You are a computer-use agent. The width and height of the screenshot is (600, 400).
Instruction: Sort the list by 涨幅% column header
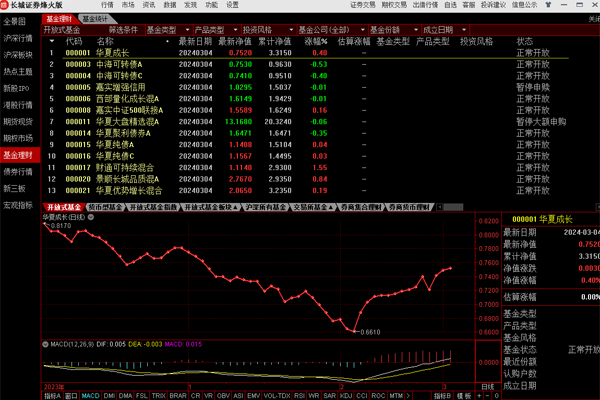pyautogui.click(x=318, y=42)
